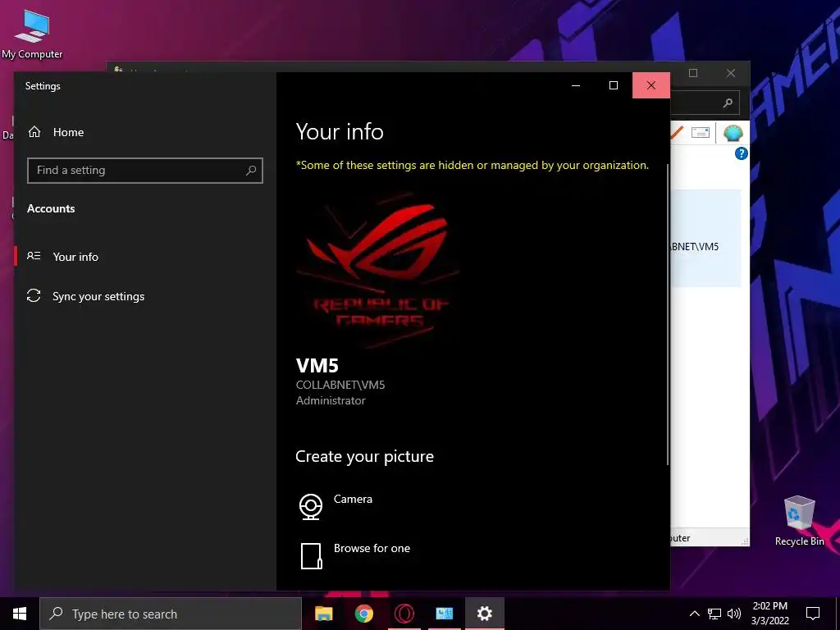840x630 pixels.
Task: Open the notification action center
Action: (x=813, y=614)
